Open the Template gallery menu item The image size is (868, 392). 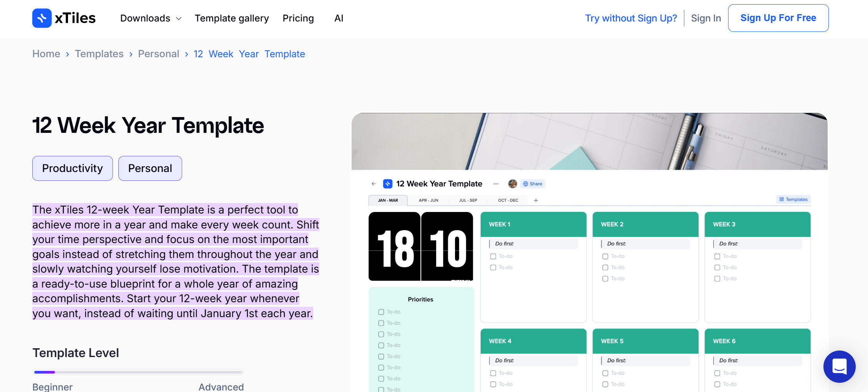pyautogui.click(x=232, y=18)
